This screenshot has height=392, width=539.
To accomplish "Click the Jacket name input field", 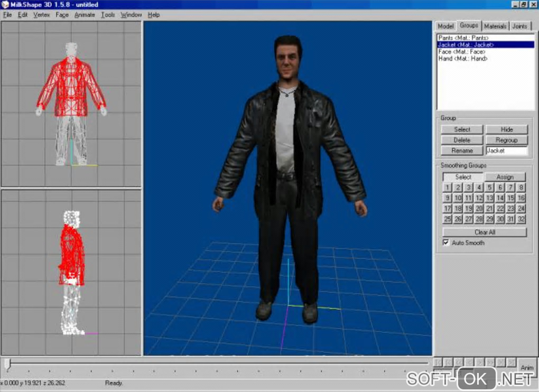I will tap(507, 151).
